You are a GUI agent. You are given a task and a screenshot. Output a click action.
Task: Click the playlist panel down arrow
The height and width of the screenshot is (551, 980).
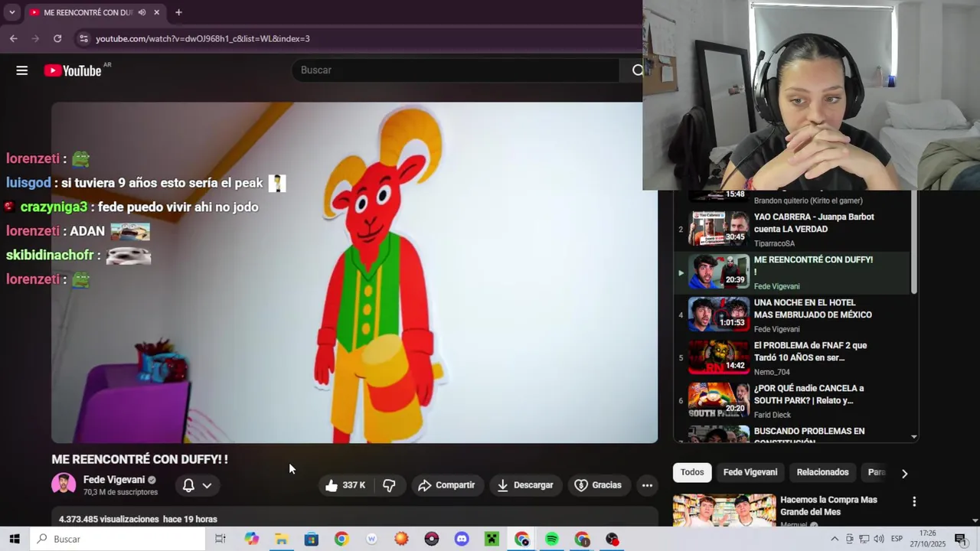point(913,437)
